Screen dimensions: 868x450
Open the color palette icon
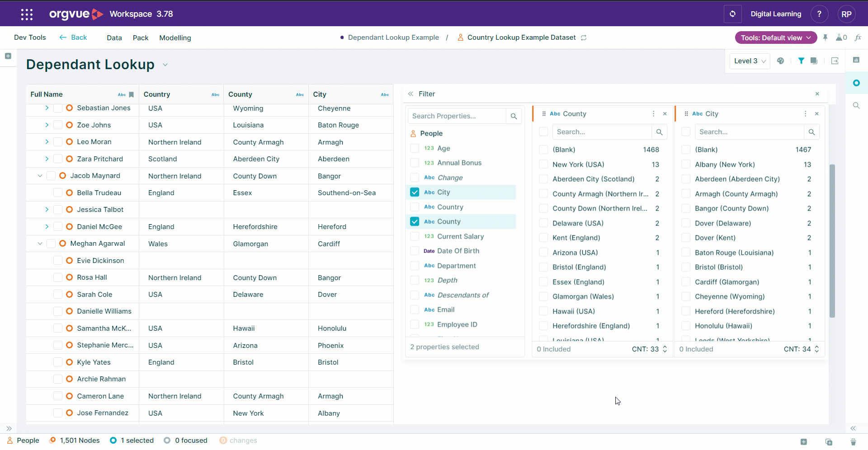[x=780, y=61]
